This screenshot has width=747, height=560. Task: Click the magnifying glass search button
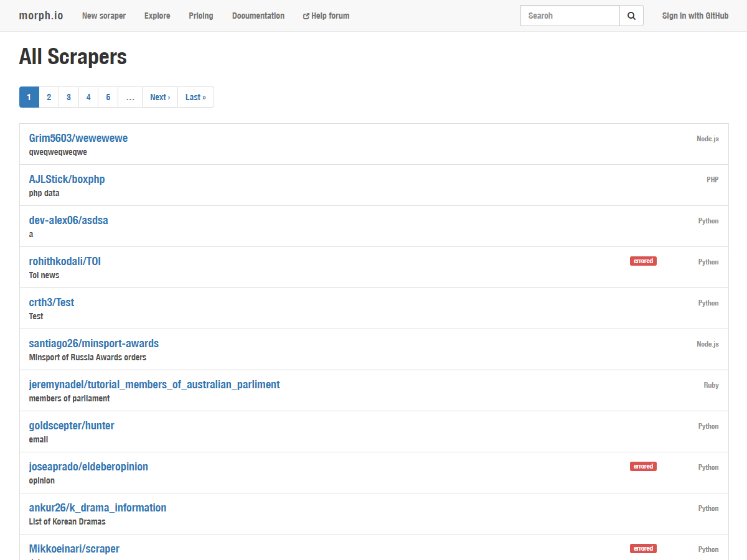[631, 16]
